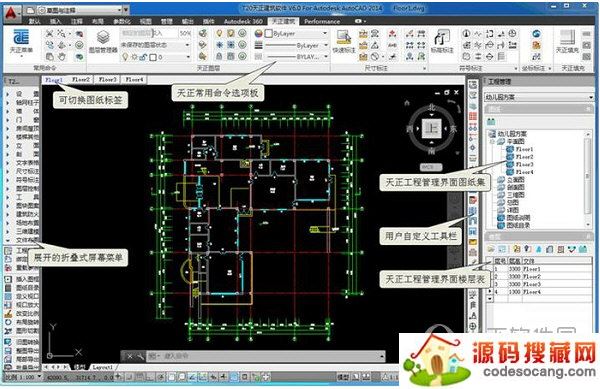Toggle the layer lightbulb on/off icon
Viewport: 600px width, 389px height.
pyautogui.click(x=125, y=57)
